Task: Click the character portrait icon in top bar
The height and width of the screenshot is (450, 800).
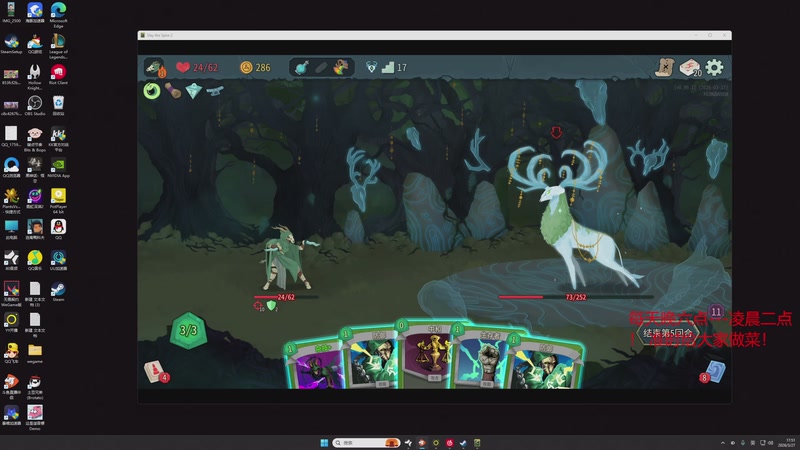Action: click(154, 67)
